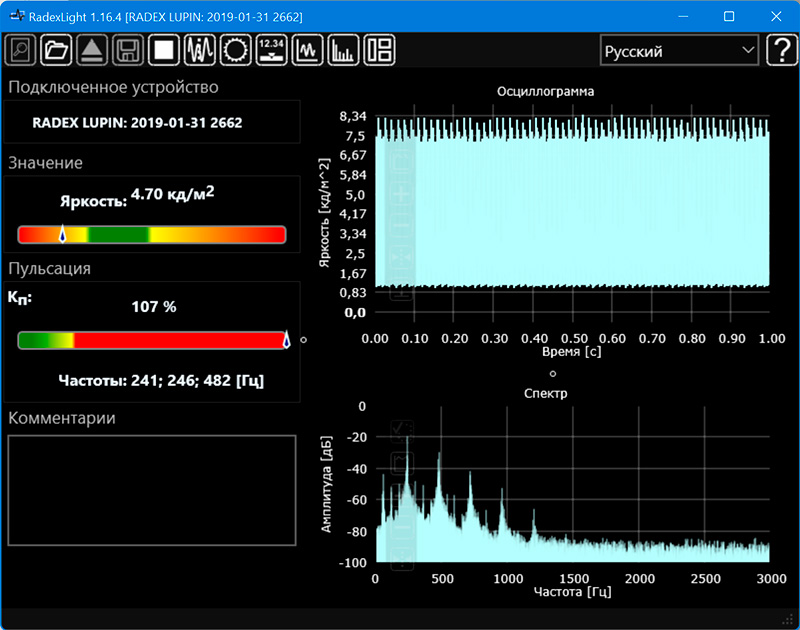The image size is (800, 630).
Task: Click the oscillogram zoom-in plus overlay button
Action: (x=402, y=194)
